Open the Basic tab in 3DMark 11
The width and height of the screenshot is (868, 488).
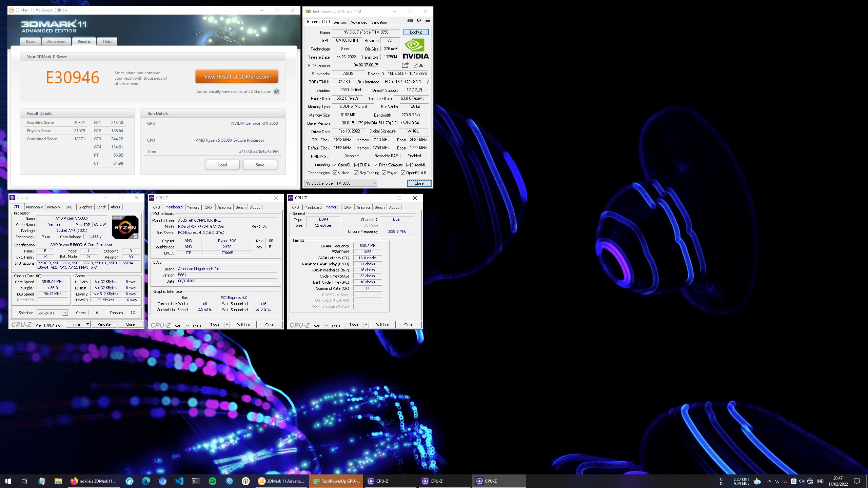(x=31, y=41)
